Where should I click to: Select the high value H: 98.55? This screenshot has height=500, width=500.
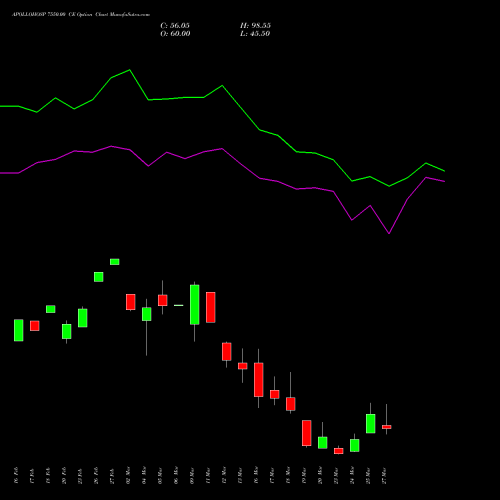[x=255, y=26]
